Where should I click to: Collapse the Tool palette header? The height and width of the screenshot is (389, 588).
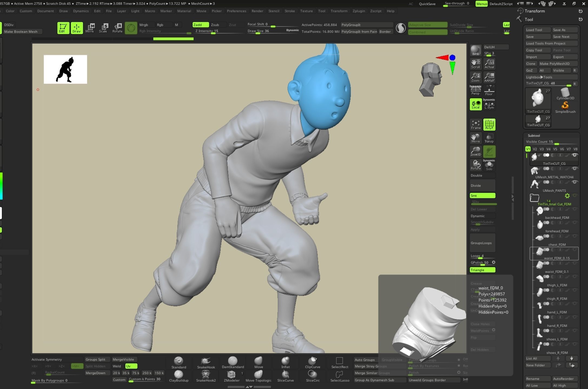pyautogui.click(x=529, y=19)
